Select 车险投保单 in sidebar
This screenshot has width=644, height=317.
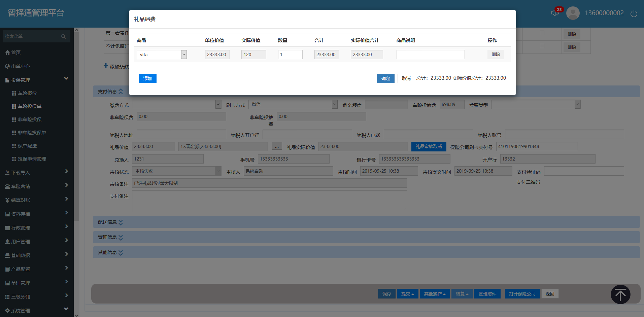(30, 106)
